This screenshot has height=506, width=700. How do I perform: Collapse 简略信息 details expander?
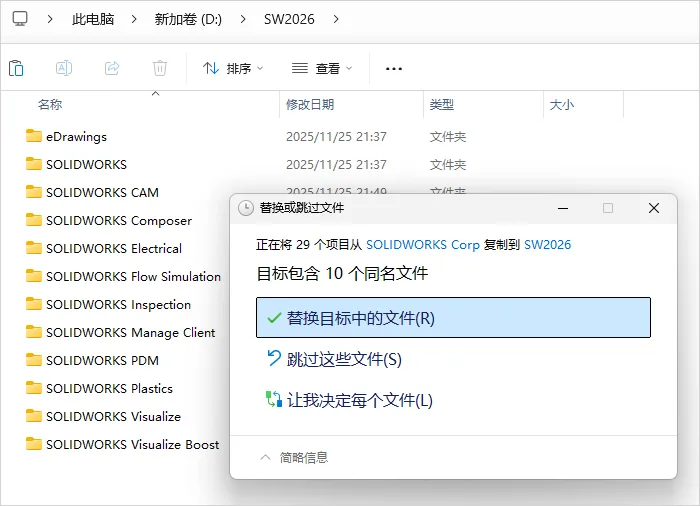(x=294, y=457)
